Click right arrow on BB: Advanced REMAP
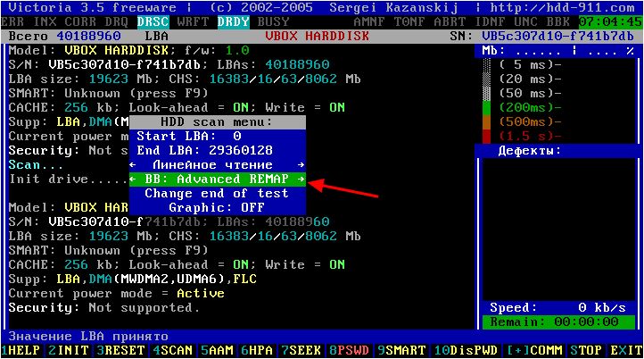Viewport: 644px width, 359px height. [301, 179]
